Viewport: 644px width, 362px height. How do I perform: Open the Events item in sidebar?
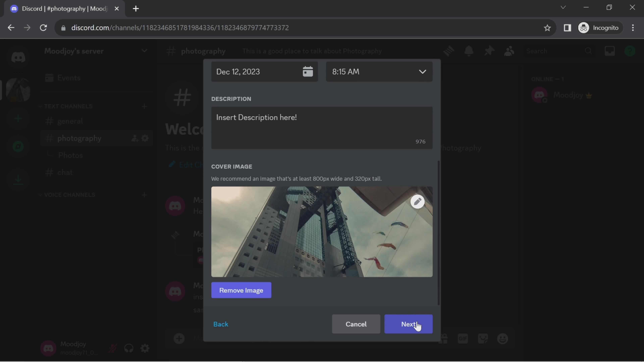pyautogui.click(x=96, y=78)
